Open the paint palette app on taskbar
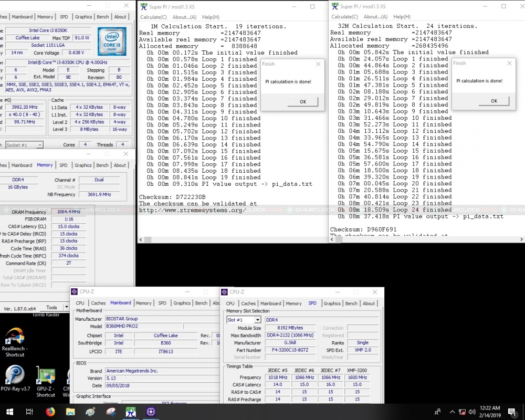This screenshot has width=525, height=420. [90, 412]
